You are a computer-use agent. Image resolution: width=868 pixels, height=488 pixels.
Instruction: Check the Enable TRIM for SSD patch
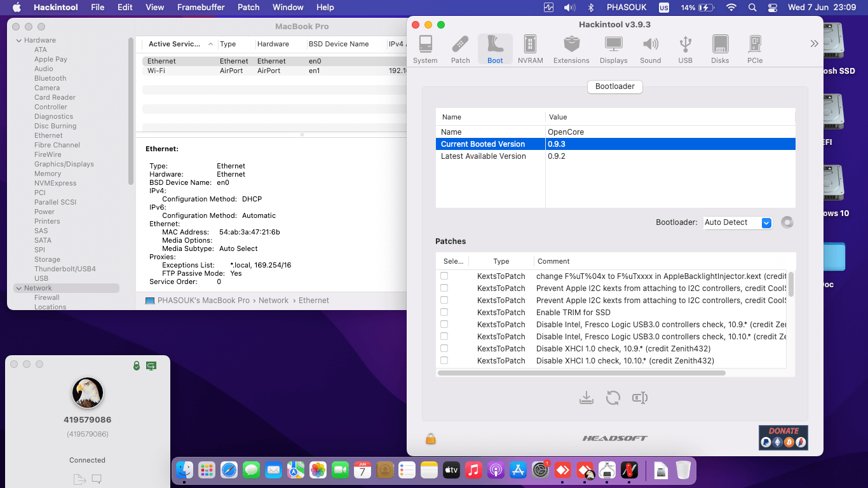coord(444,312)
